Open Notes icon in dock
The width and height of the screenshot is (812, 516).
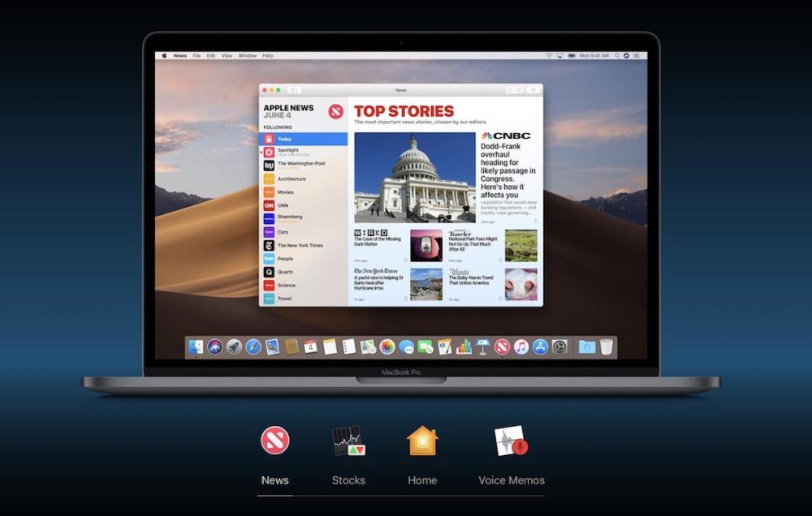point(330,346)
